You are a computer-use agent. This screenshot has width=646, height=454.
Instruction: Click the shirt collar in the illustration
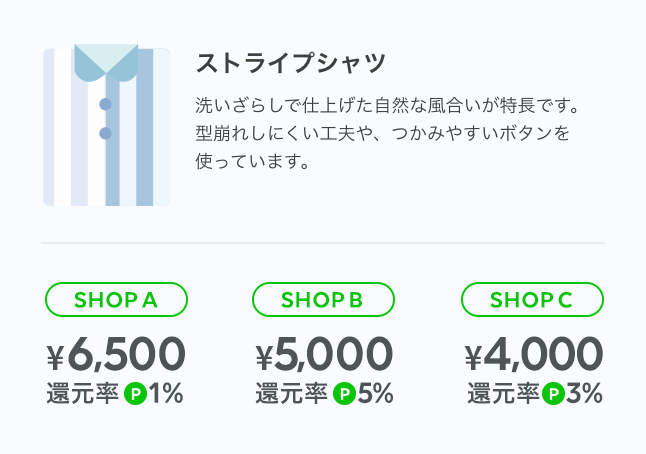(106, 63)
